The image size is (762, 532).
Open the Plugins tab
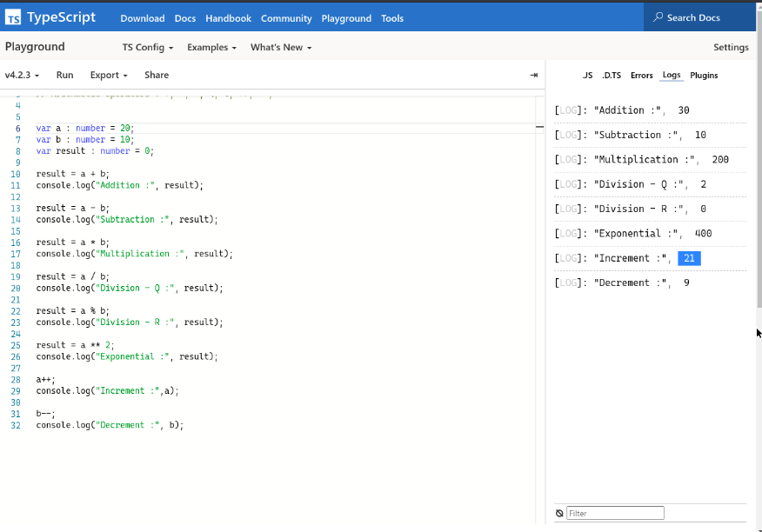[x=704, y=75]
